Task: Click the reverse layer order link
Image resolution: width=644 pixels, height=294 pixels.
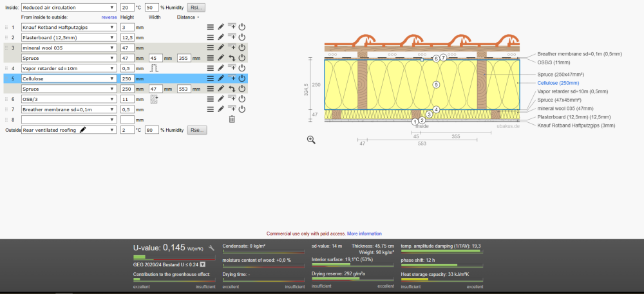Action: click(109, 17)
